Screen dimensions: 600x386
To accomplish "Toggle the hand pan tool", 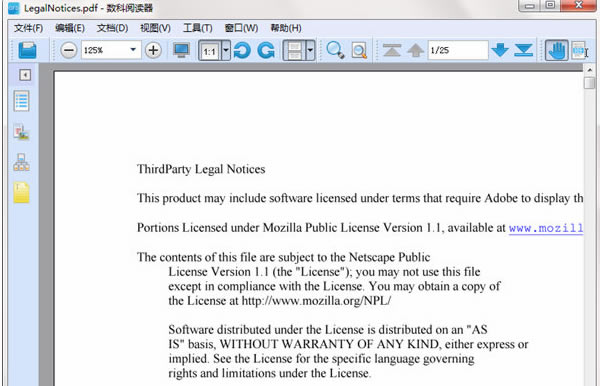I will pos(556,50).
